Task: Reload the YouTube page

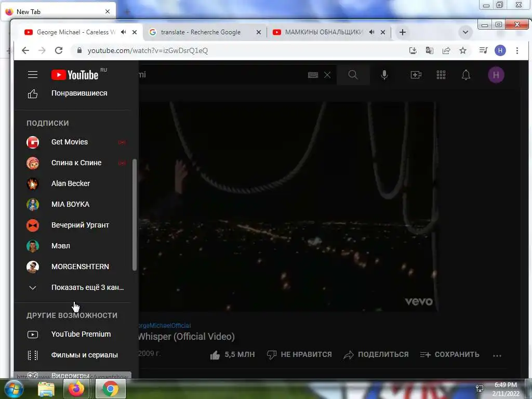Action: point(59,50)
